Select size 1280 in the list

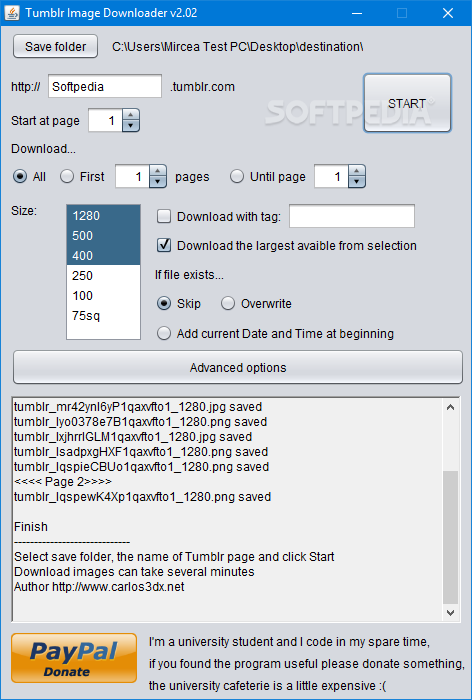tap(103, 216)
